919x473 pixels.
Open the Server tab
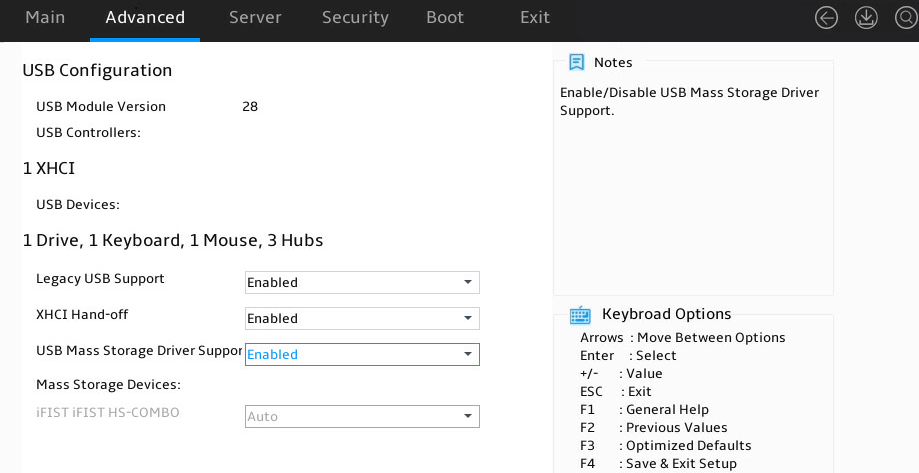coord(255,18)
